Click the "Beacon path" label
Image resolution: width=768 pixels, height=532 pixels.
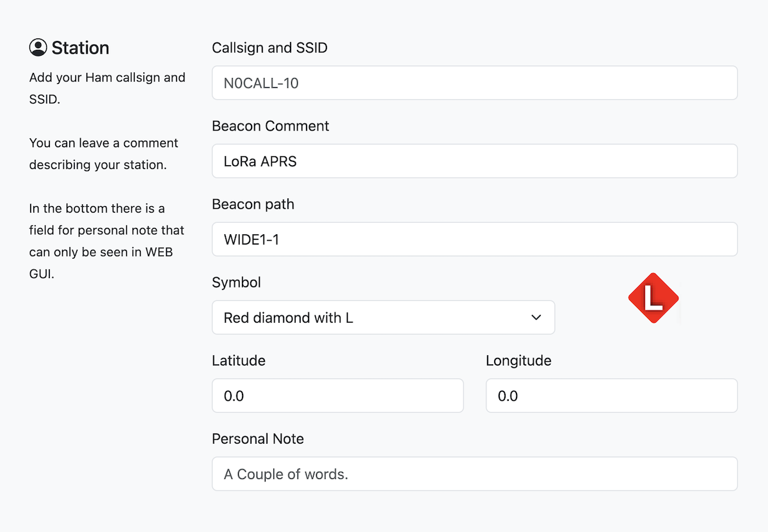(253, 204)
